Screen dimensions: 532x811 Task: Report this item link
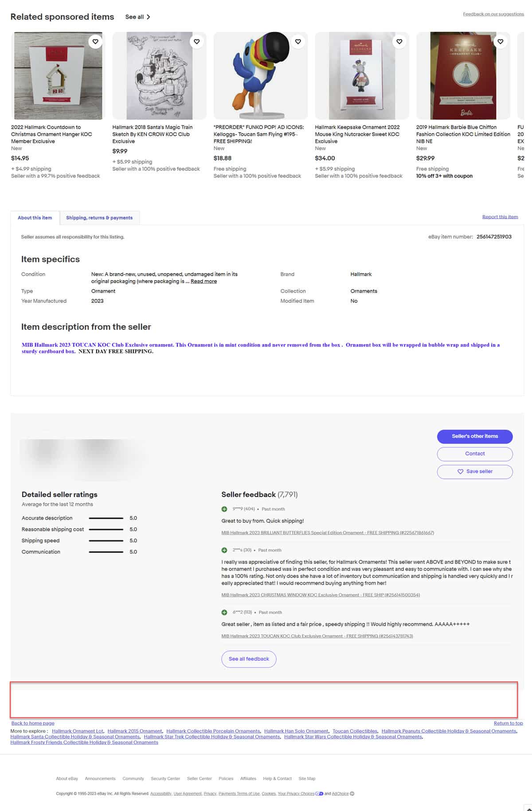point(500,217)
